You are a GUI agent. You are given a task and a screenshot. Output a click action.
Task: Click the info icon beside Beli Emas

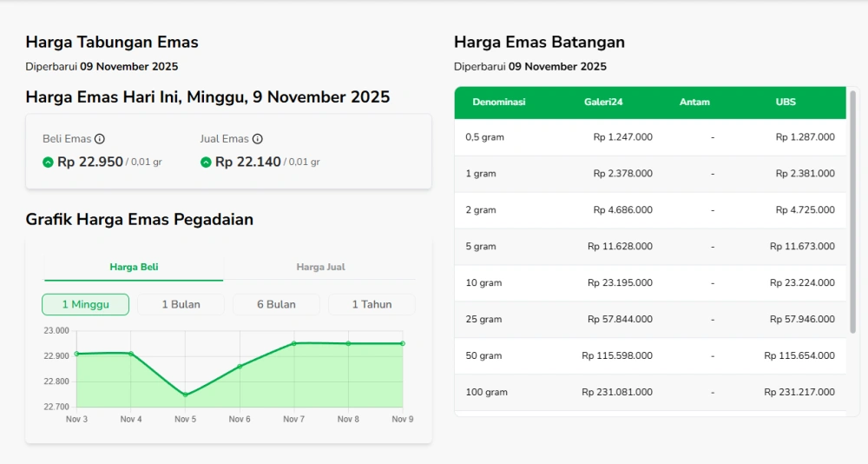pos(100,139)
